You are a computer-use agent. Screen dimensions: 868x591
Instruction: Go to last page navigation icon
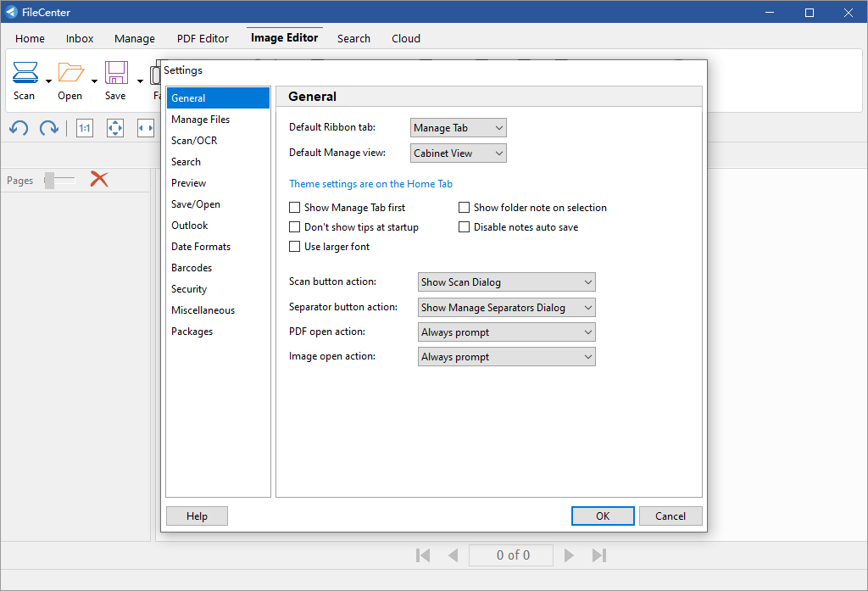pos(599,555)
